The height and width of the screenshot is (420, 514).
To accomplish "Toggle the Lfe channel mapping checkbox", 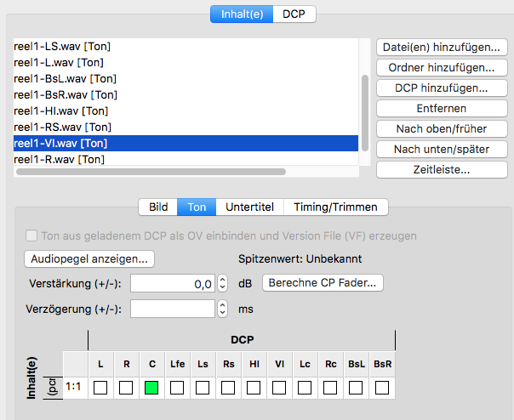I will point(178,389).
